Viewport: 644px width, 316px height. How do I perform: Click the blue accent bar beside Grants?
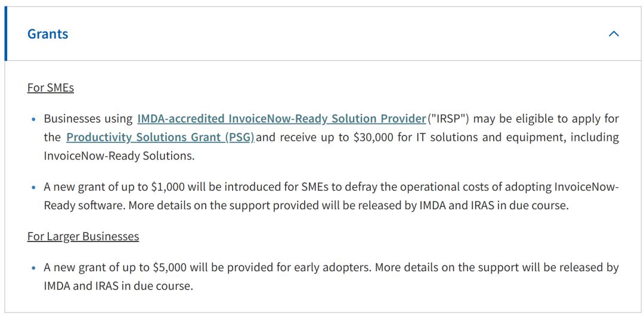click(6, 34)
